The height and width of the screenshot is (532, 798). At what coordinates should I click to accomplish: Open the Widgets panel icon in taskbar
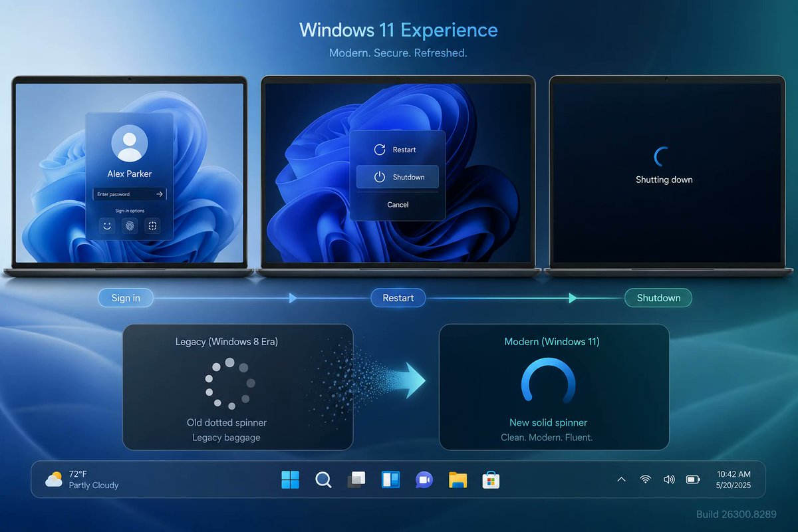390,479
